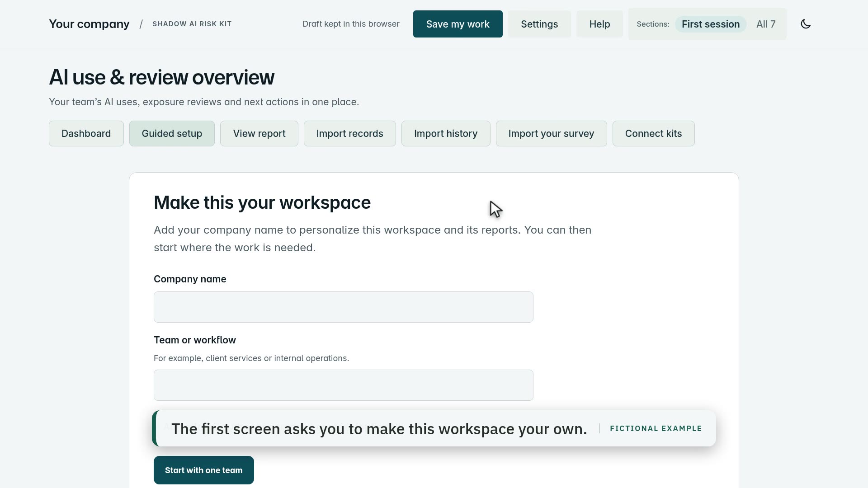Select the Import history tab

tap(446, 133)
